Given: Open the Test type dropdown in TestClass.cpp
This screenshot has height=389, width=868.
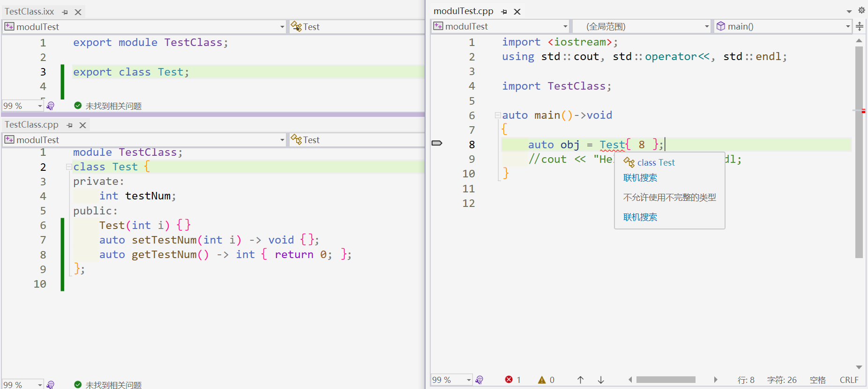Looking at the screenshot, I should (357, 140).
